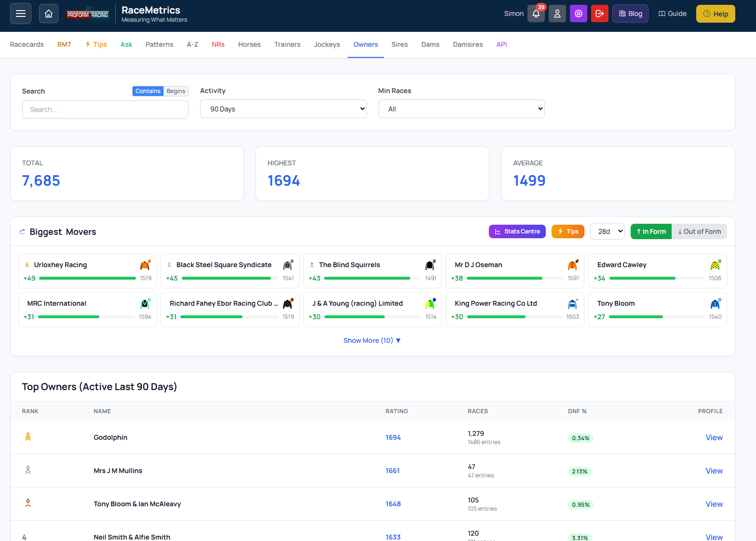The height and width of the screenshot is (541, 756).
Task: Select Begins search mode
Action: 176,91
